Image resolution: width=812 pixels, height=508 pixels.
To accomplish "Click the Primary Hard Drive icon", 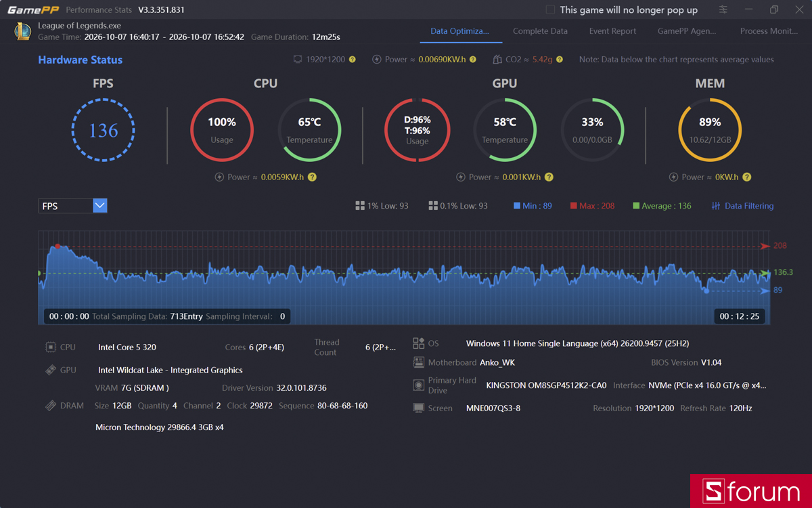I will 419,385.
